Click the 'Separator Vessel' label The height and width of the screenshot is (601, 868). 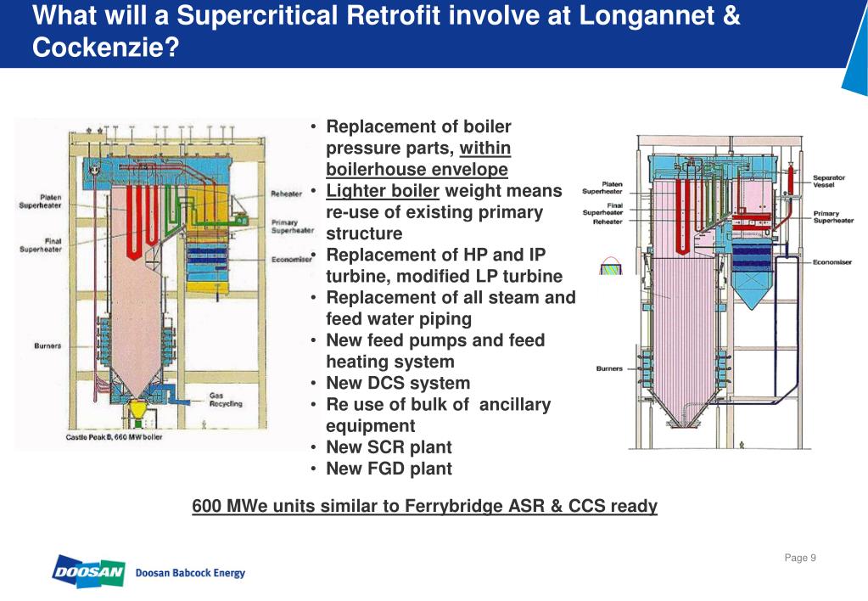point(829,181)
